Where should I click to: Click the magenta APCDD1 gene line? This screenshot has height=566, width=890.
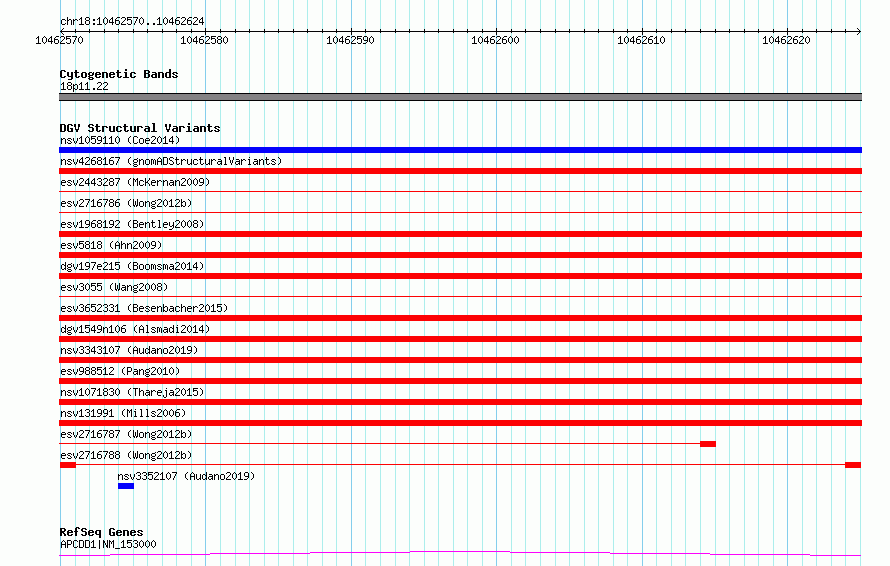pyautogui.click(x=460, y=553)
